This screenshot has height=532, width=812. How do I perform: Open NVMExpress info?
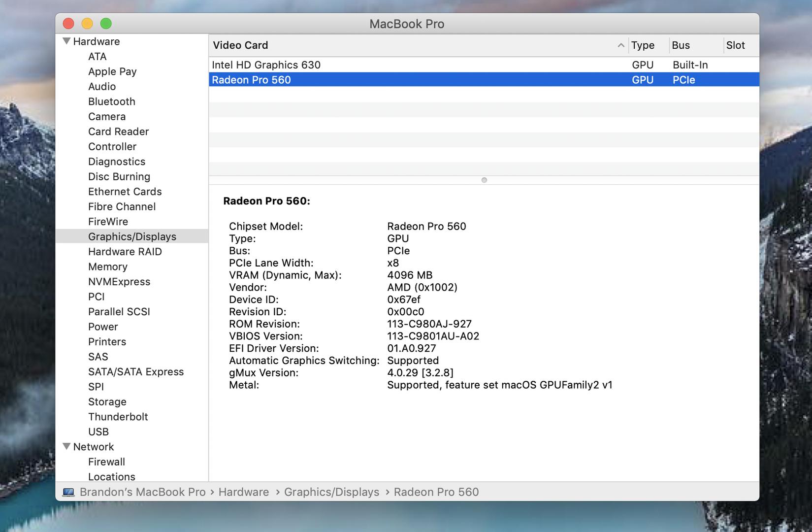pyautogui.click(x=119, y=282)
